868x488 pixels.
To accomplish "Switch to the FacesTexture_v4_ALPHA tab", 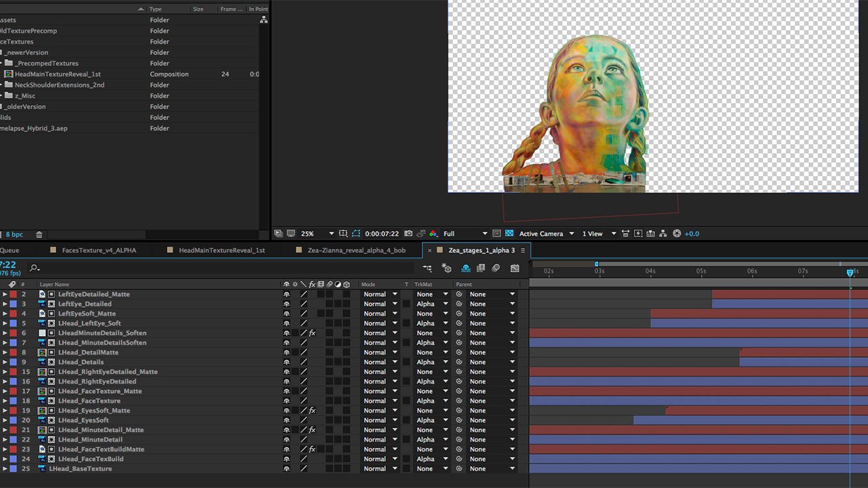I will pos(99,250).
